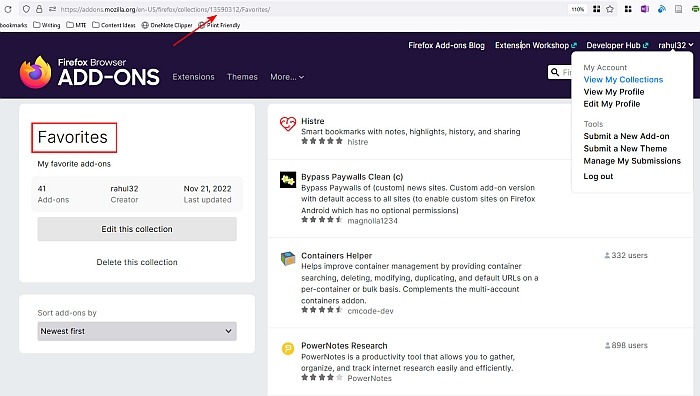This screenshot has width=700, height=396.
Task: Open the Containers Helper add-on icon
Action: 288,258
